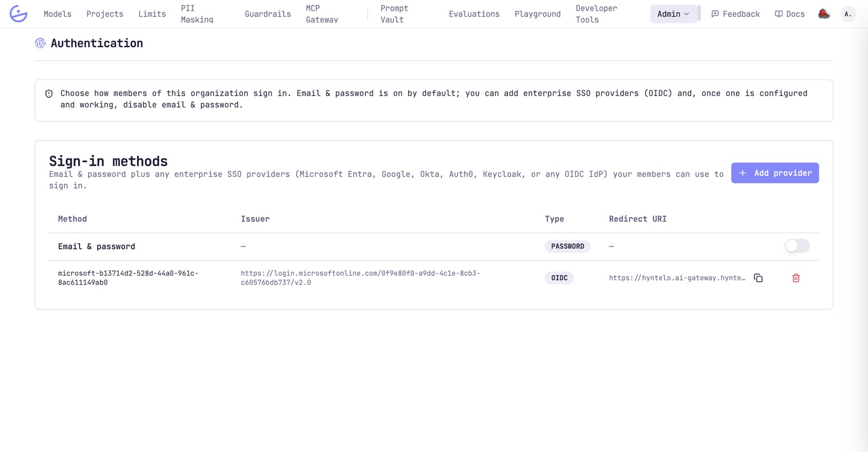This screenshot has width=868, height=452.
Task: Go to the Models page
Action: [x=58, y=14]
